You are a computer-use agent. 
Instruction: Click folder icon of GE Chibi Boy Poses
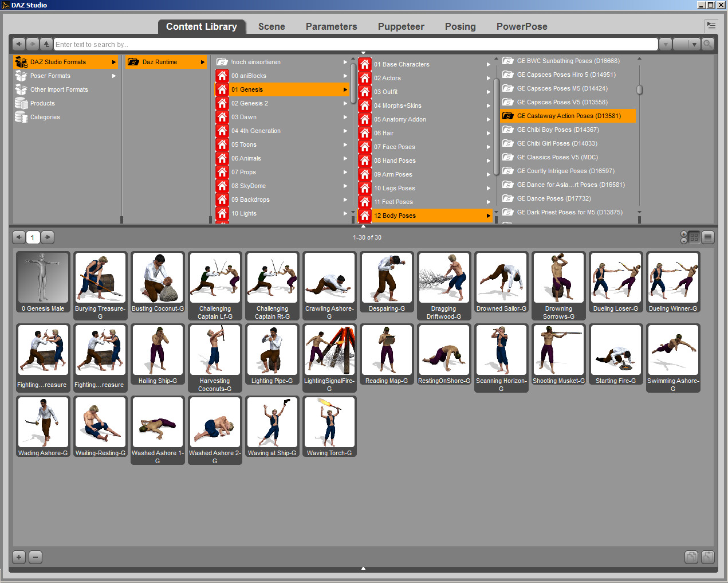click(507, 130)
